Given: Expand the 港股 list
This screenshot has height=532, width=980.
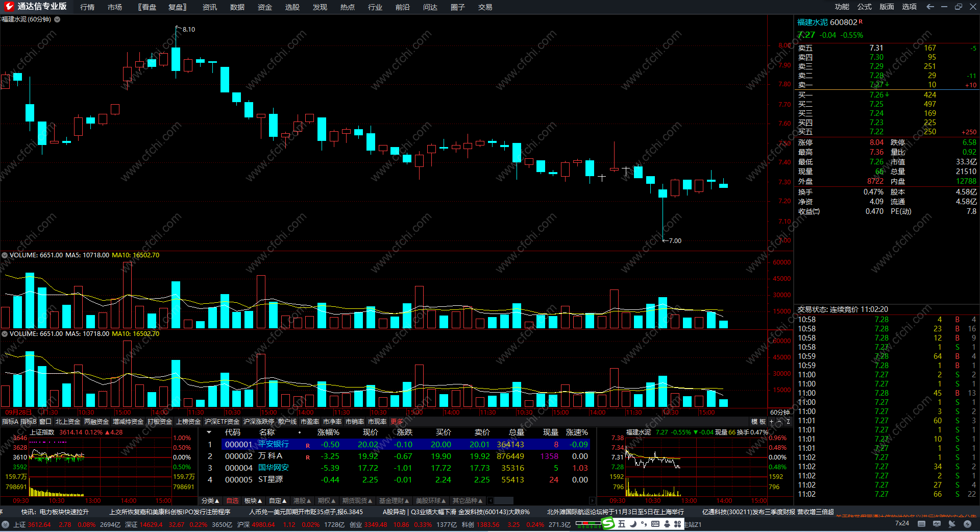Looking at the screenshot, I should [x=302, y=501].
